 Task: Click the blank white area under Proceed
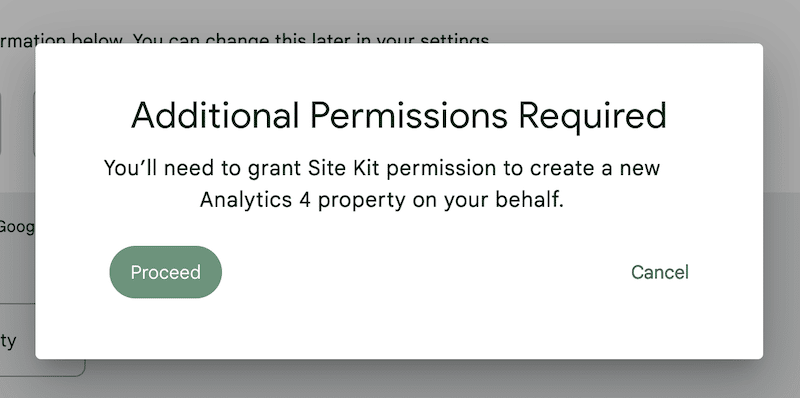(x=166, y=328)
